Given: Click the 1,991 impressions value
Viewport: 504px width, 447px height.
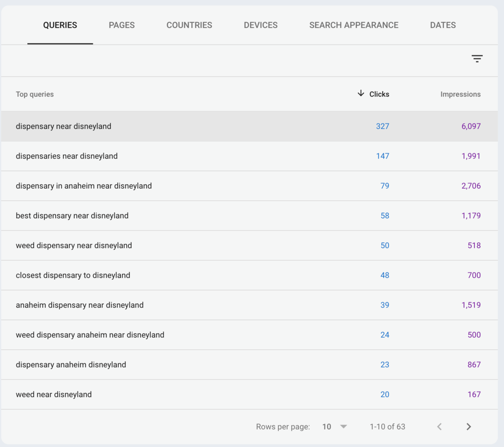Looking at the screenshot, I should coord(471,156).
